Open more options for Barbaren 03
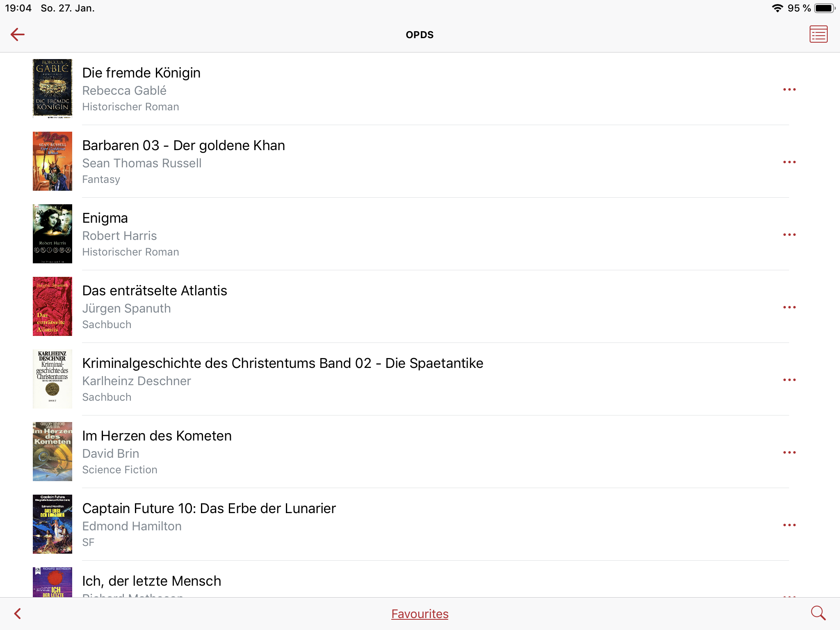Viewport: 840px width, 630px height. coord(789,162)
